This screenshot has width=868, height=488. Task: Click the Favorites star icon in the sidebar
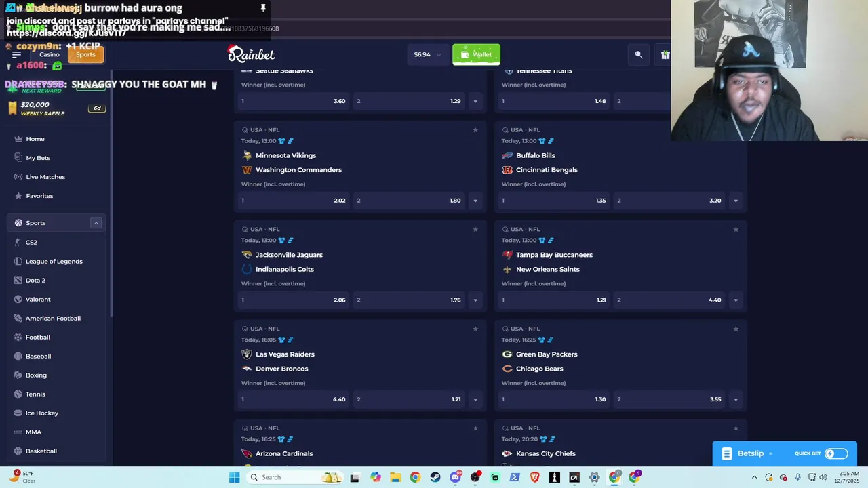pos(19,196)
